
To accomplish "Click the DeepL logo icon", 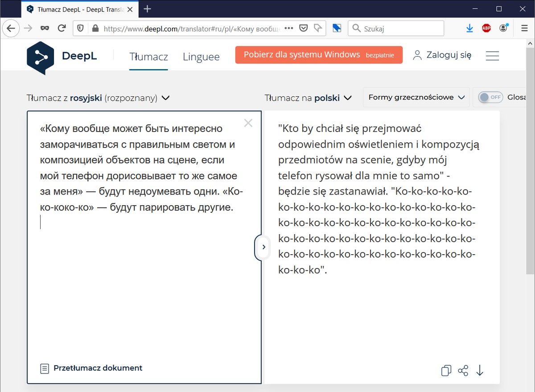I will [x=41, y=57].
